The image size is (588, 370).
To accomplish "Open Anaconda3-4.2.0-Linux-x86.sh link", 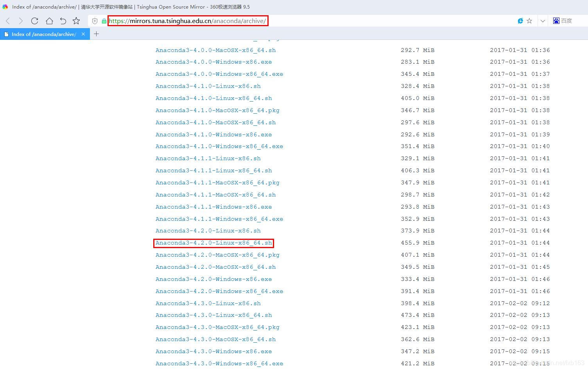I will click(x=208, y=231).
